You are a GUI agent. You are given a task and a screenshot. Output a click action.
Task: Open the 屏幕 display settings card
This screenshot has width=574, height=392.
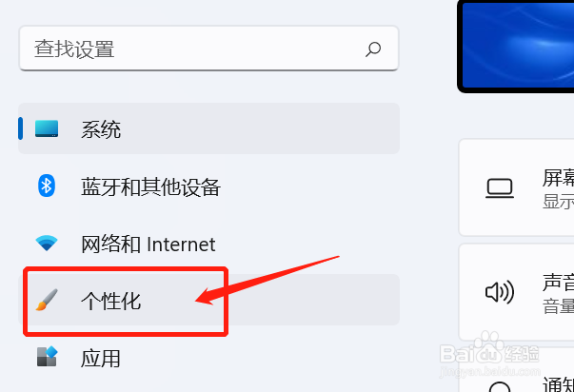(516, 187)
